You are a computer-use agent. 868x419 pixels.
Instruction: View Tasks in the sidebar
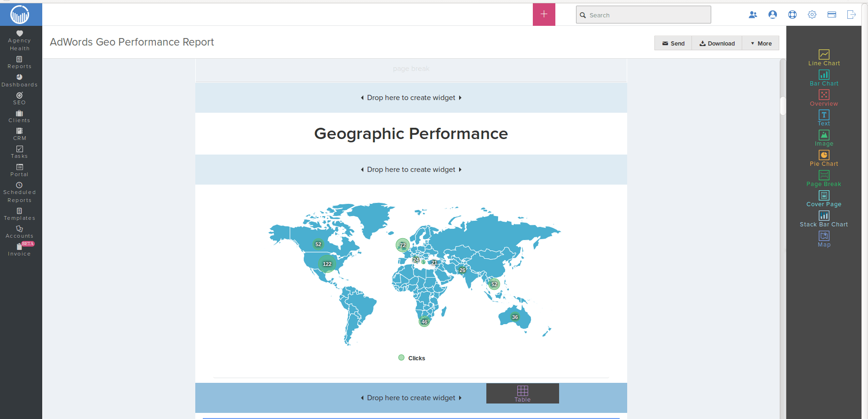coord(20,152)
